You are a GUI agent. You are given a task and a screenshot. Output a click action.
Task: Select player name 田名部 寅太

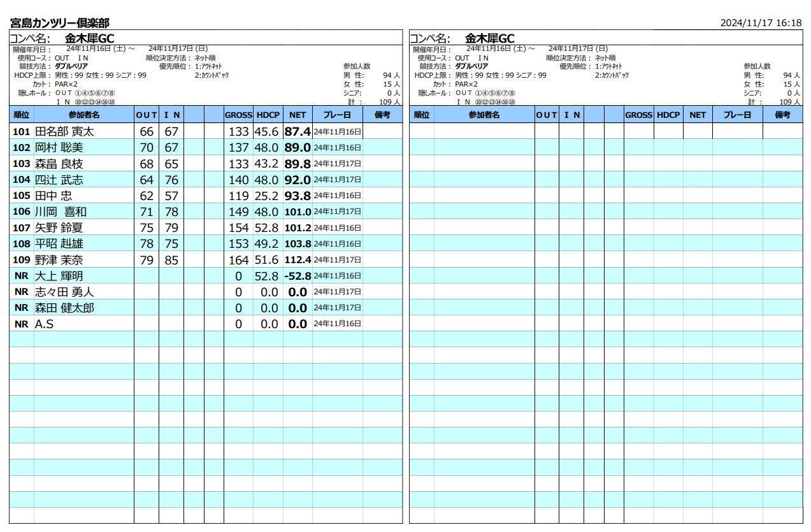[x=64, y=131]
